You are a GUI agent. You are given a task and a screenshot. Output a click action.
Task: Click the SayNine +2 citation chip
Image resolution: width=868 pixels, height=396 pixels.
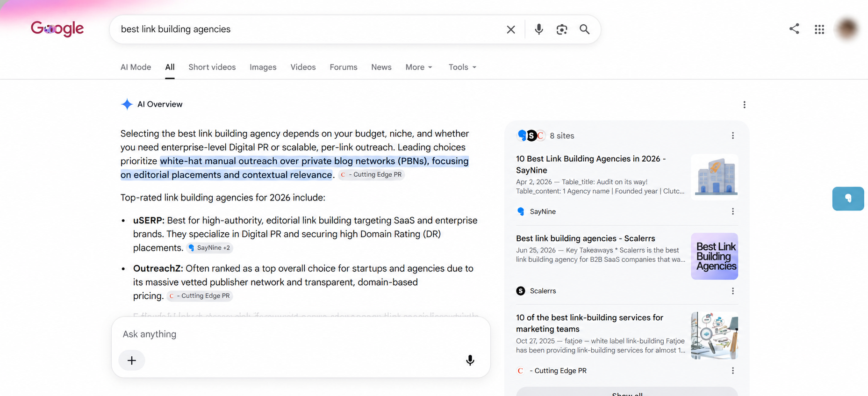click(x=209, y=248)
